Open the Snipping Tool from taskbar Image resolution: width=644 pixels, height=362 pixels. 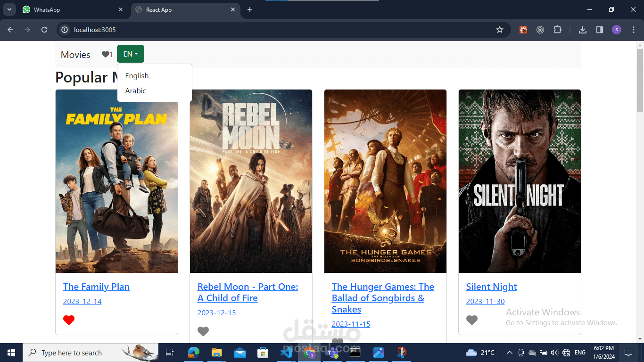click(x=401, y=353)
